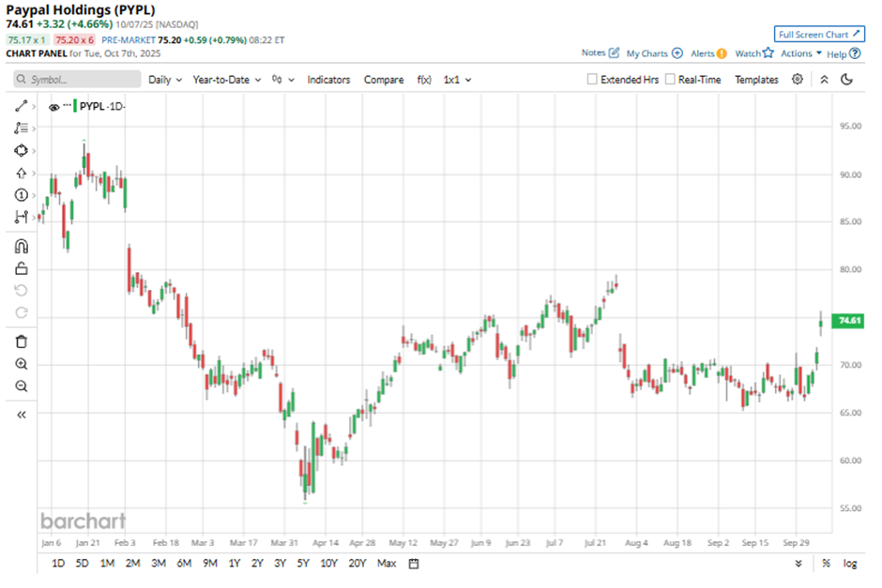Open the chart type candlestick dropdown
This screenshot has width=882, height=588.
[x=283, y=80]
